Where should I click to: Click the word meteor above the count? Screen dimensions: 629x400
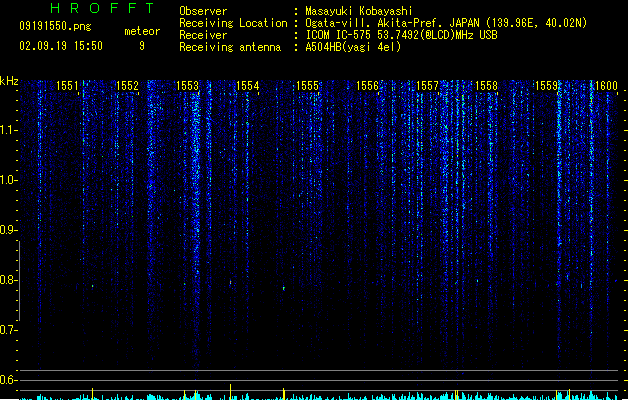pyautogui.click(x=142, y=31)
